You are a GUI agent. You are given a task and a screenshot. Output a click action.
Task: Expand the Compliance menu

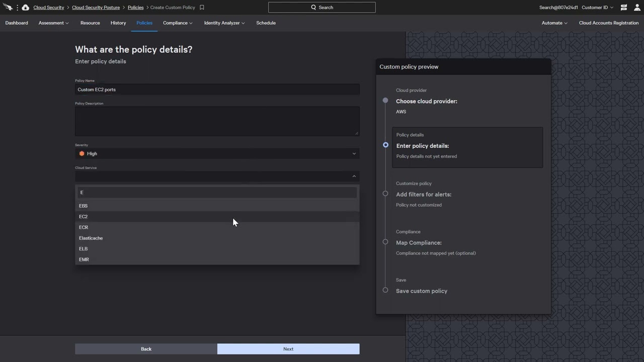178,23
